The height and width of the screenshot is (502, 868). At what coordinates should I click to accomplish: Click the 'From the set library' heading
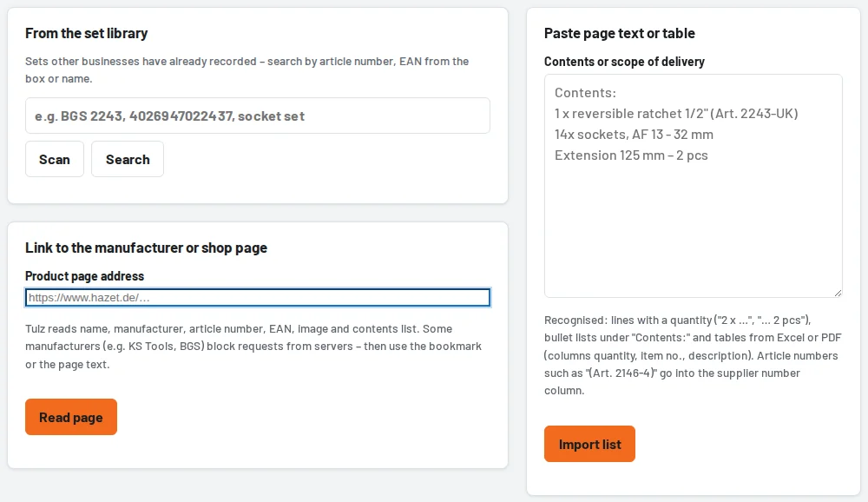coord(86,33)
